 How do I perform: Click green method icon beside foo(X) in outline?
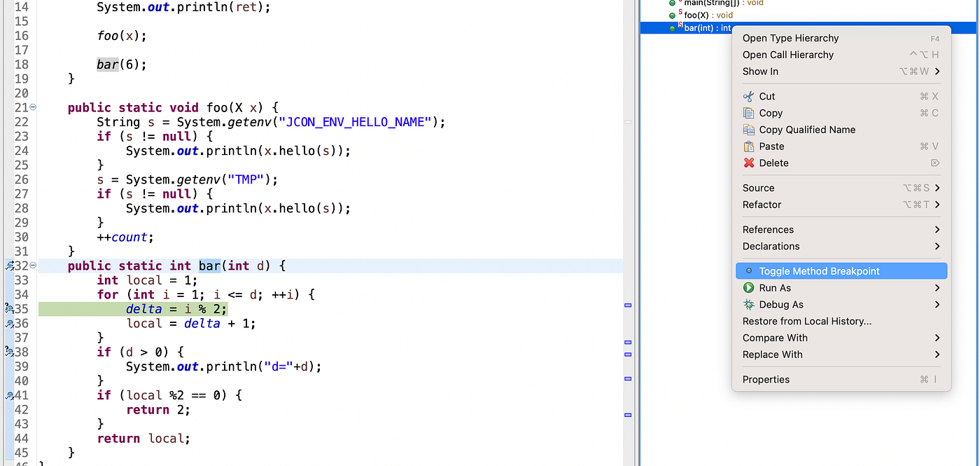(x=673, y=15)
